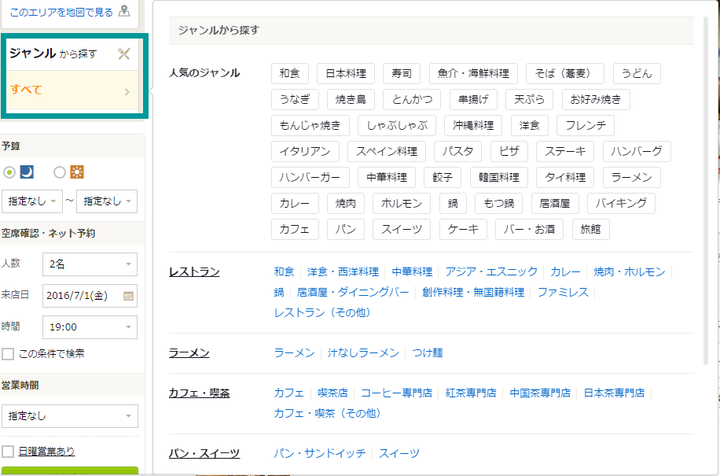This screenshot has height=476, width=720.
Task: Open the レストラン（その他） link
Action: pyautogui.click(x=322, y=313)
